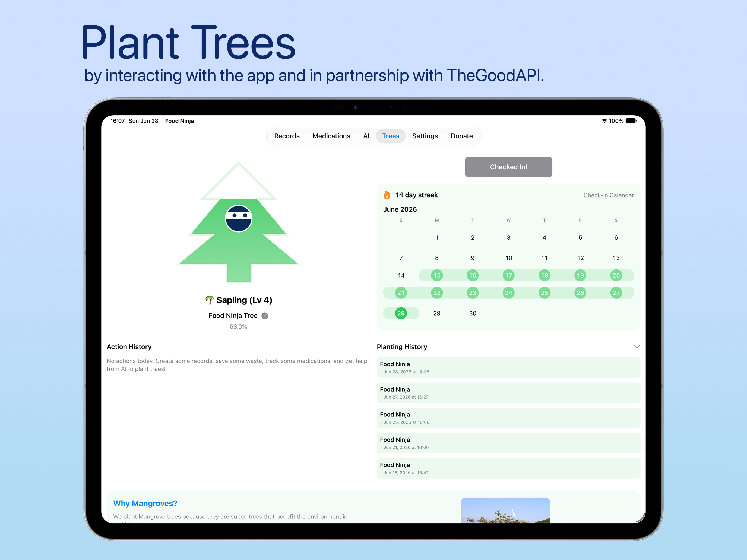Screen dimensions: 747x560
Task: Tap checked-in day 21 on calendar
Action: point(401,293)
